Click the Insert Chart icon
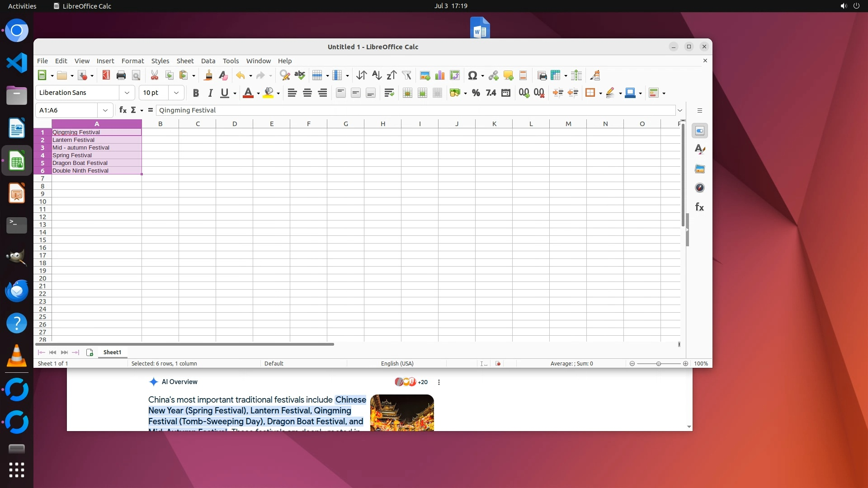Viewport: 868px width, 488px height. pyautogui.click(x=439, y=75)
